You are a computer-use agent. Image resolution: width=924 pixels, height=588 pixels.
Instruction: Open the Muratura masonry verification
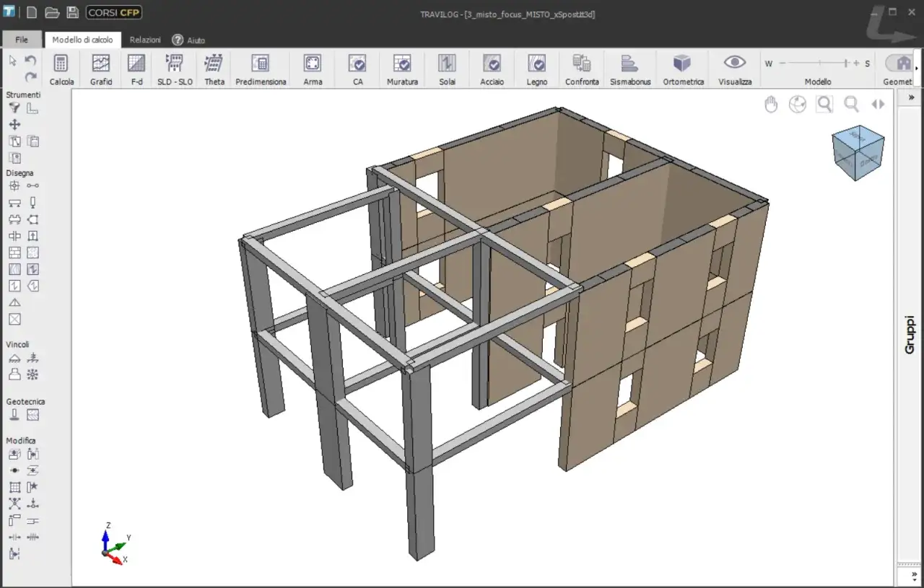coord(402,70)
